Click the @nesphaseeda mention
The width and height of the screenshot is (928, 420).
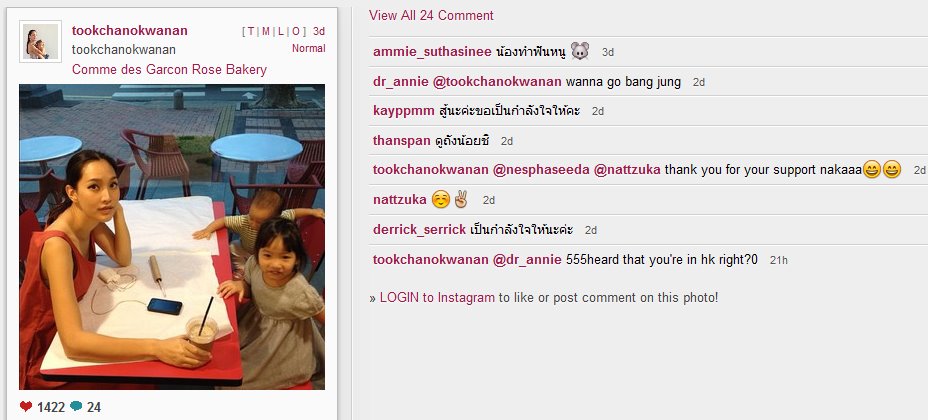pyautogui.click(x=541, y=170)
